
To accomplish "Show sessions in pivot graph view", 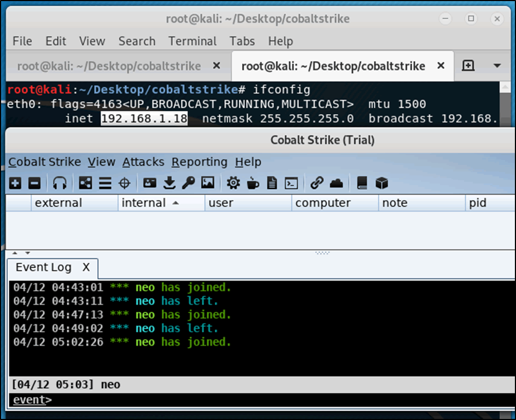I will (x=85, y=183).
